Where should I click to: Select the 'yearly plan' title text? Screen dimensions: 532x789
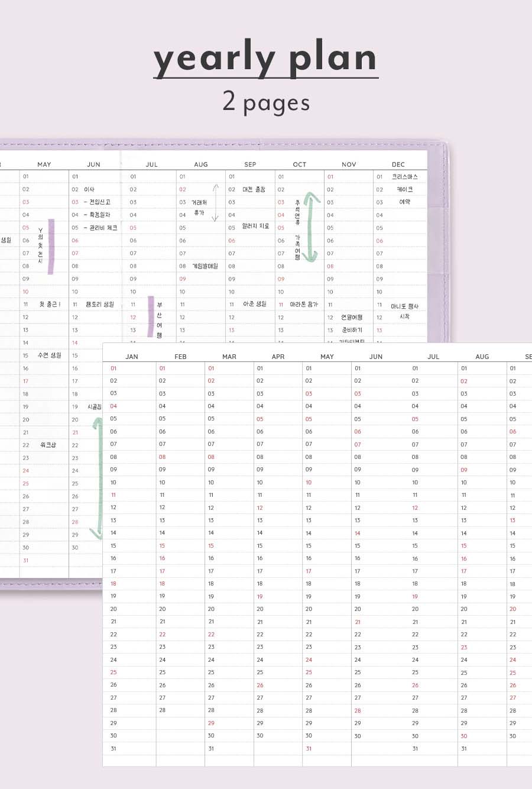(265, 60)
